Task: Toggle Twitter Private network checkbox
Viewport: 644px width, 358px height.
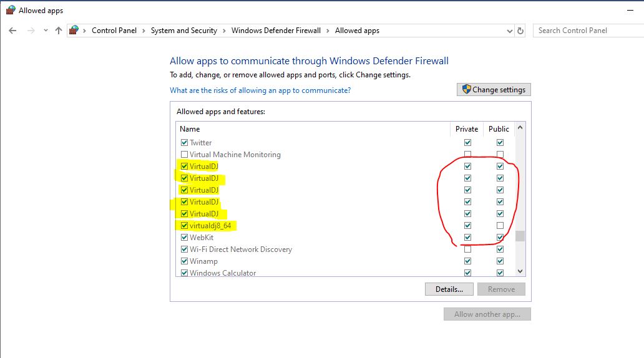Action: tap(467, 142)
